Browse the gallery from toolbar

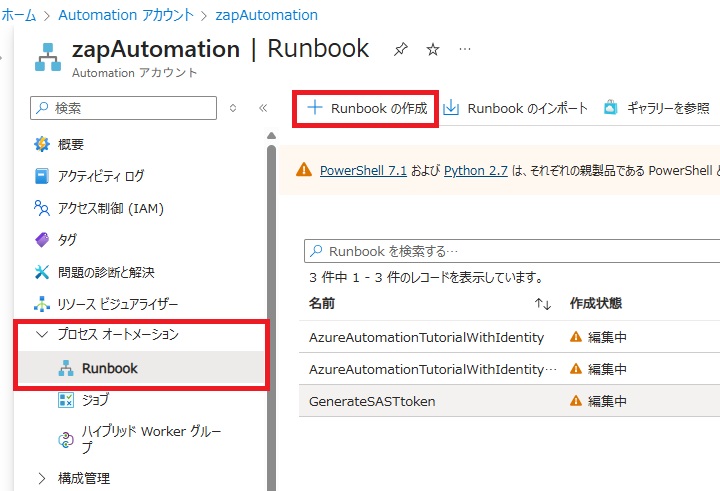pos(656,108)
